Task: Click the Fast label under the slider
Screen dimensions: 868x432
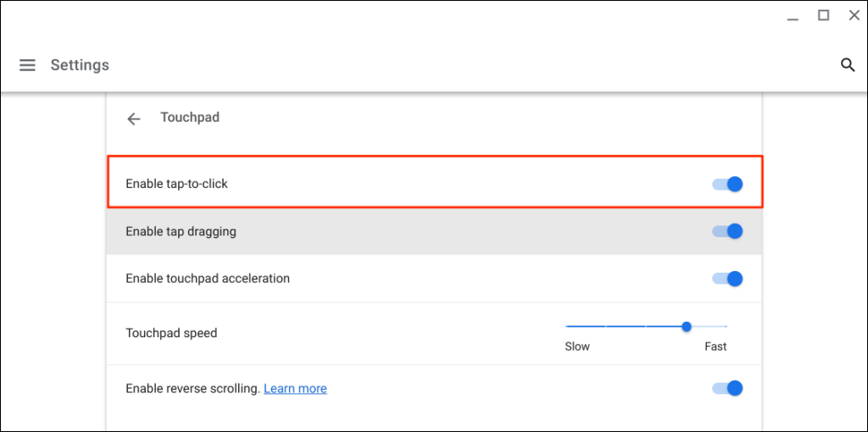Action: point(715,346)
